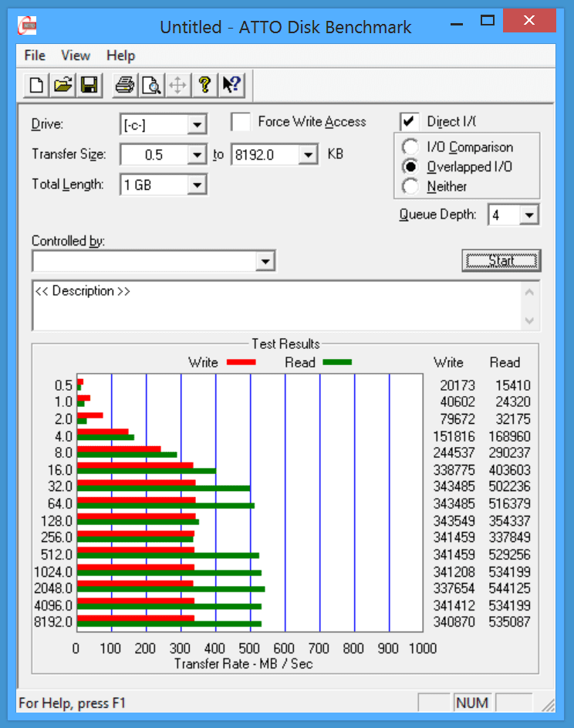The width and height of the screenshot is (574, 728).
Task: Click the Description scrollbar up arrow
Action: [x=529, y=293]
